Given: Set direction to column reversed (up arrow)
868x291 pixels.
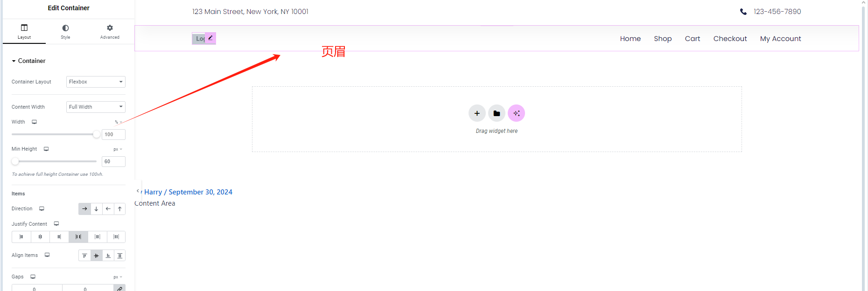Looking at the screenshot, I should pyautogui.click(x=119, y=209).
